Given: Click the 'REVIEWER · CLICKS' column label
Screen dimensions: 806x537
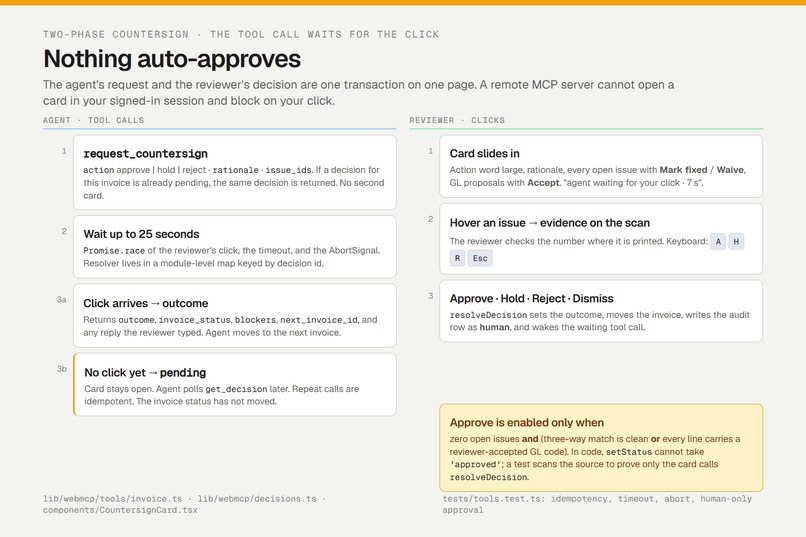Looking at the screenshot, I should point(457,120).
